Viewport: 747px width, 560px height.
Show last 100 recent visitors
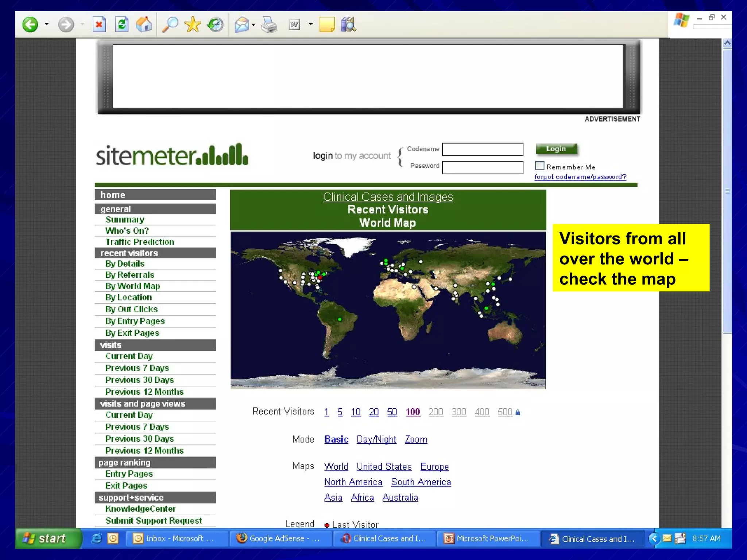click(x=413, y=412)
